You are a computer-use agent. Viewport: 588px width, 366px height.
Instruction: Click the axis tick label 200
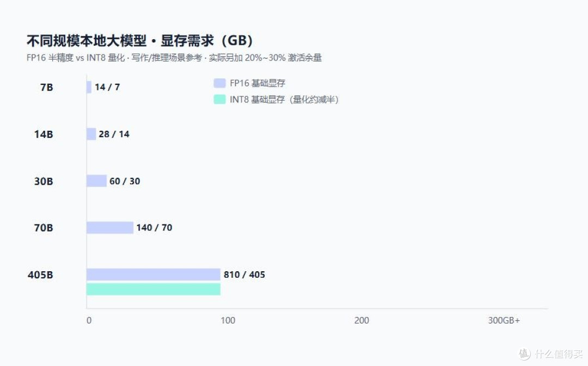coord(362,320)
